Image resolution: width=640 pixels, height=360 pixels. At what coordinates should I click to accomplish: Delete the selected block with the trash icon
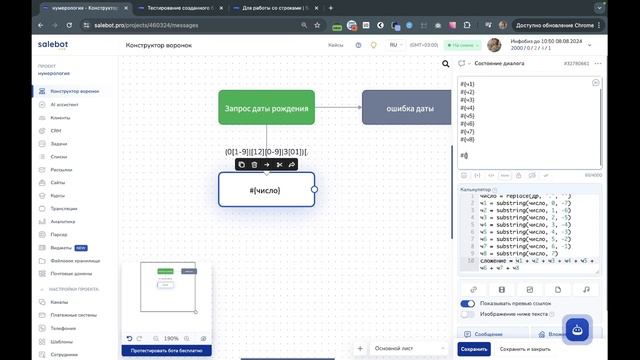pyautogui.click(x=254, y=164)
